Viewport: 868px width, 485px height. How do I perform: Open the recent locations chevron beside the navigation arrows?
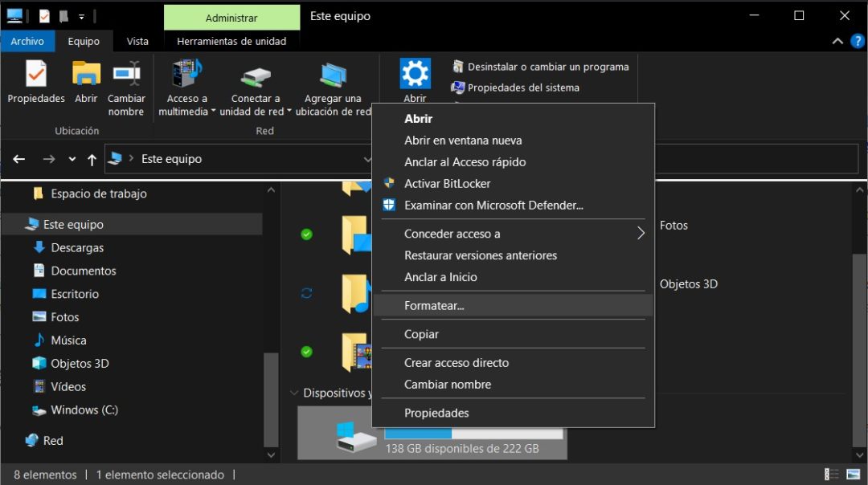click(72, 158)
